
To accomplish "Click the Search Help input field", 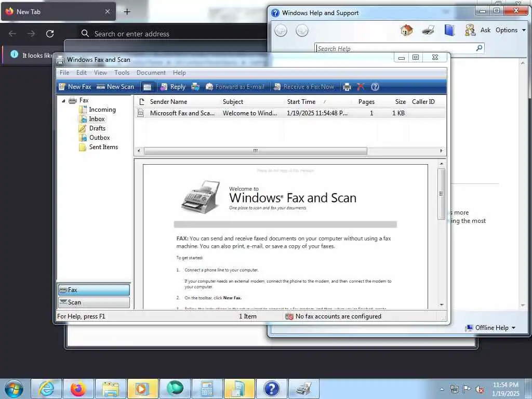I will pyautogui.click(x=395, y=48).
